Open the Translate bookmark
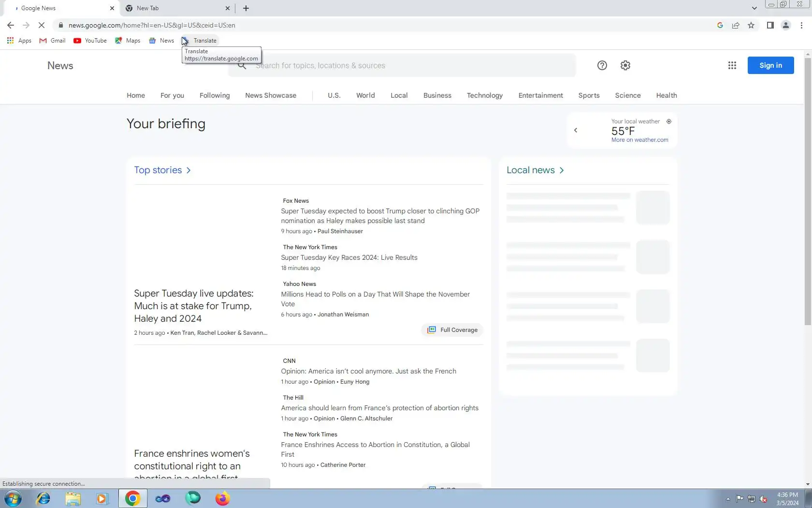The width and height of the screenshot is (812, 508). (x=200, y=41)
